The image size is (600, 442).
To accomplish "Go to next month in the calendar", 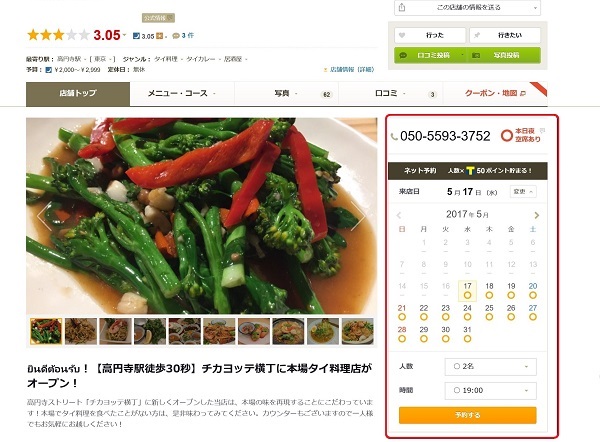I will click(536, 215).
